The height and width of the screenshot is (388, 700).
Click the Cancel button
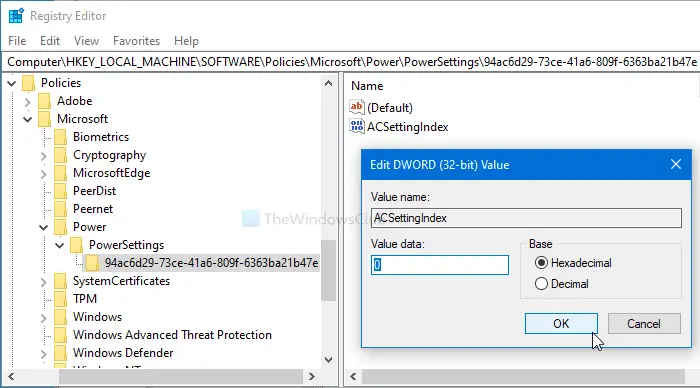coord(644,323)
